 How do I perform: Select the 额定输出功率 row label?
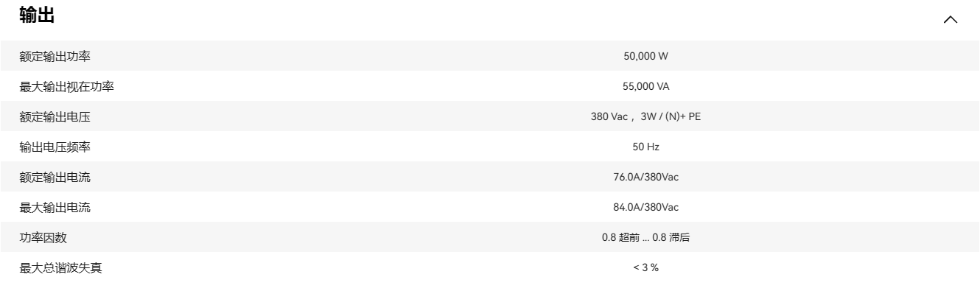coord(55,57)
